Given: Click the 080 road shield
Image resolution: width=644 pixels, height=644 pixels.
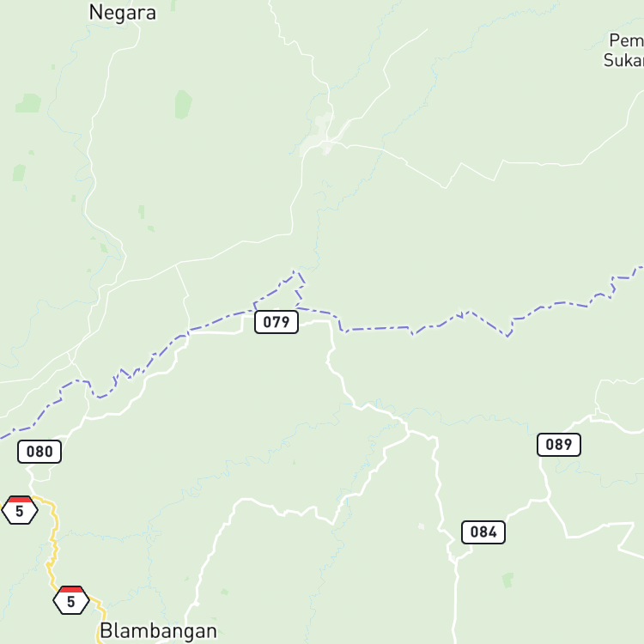Looking at the screenshot, I should click(39, 452).
